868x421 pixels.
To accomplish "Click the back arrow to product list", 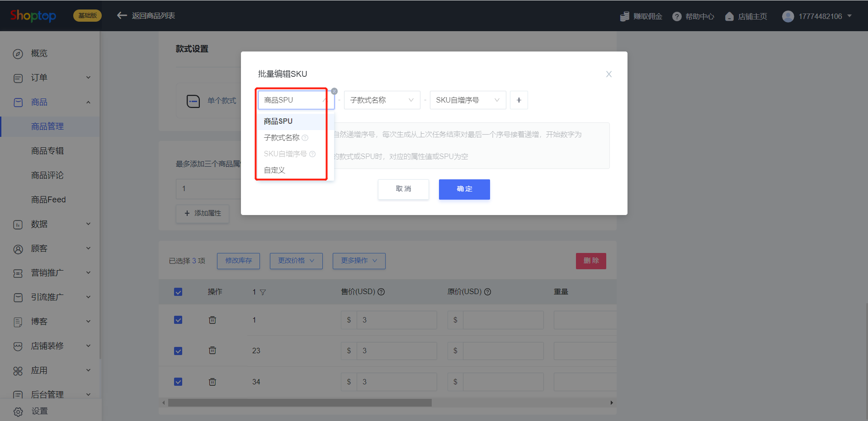I will [122, 16].
